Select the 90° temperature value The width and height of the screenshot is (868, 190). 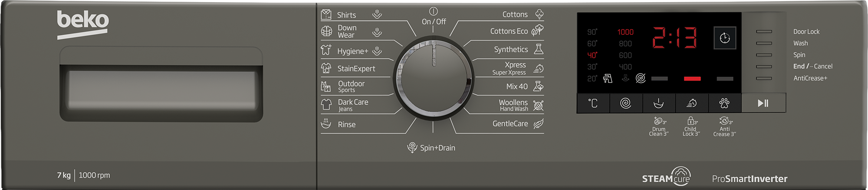click(592, 32)
